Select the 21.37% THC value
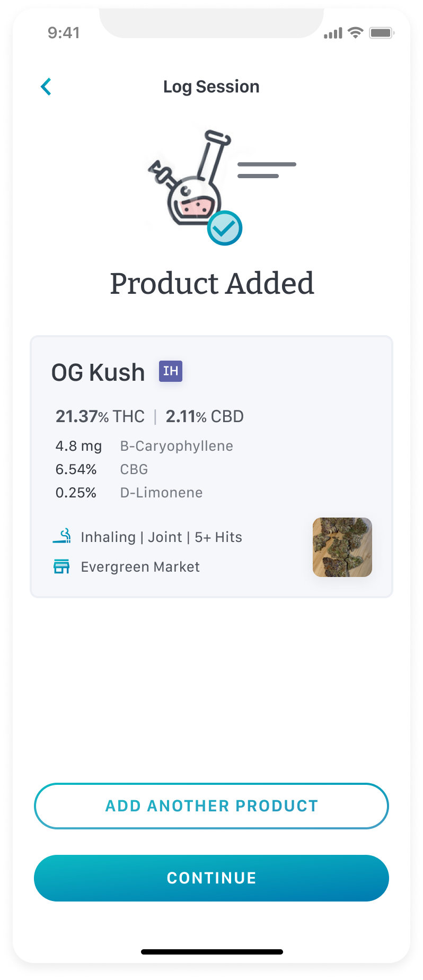This screenshot has width=423, height=980. coord(100,416)
